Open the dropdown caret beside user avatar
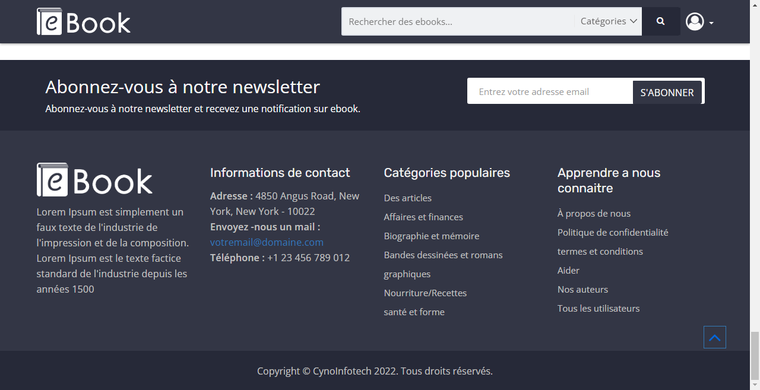 click(x=711, y=23)
